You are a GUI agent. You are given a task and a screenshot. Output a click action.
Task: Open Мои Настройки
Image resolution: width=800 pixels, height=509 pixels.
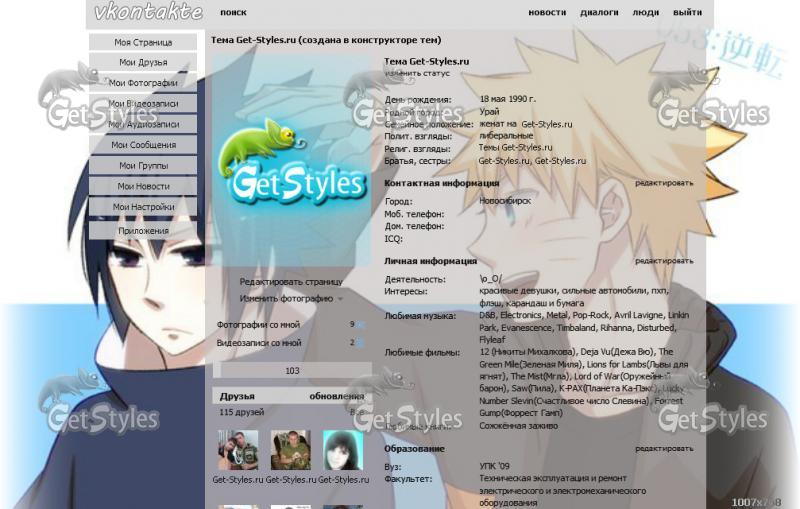point(143,207)
